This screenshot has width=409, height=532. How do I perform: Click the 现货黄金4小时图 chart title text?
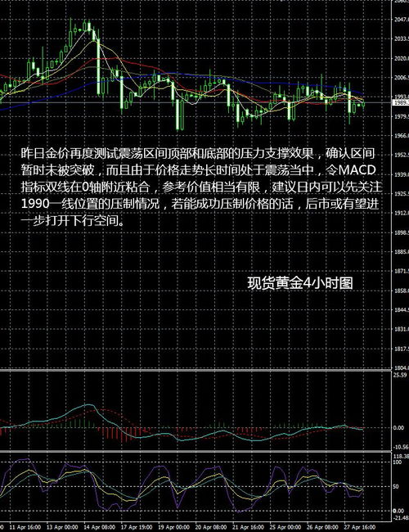300,283
